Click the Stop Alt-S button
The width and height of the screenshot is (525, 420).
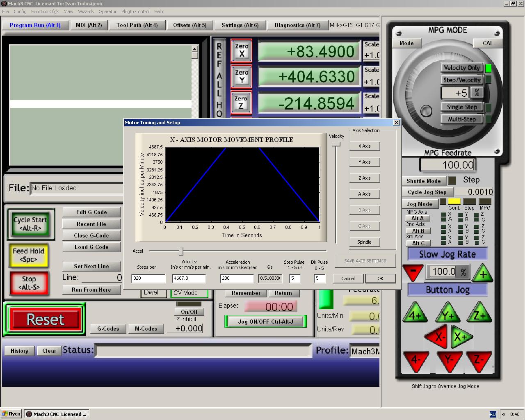click(29, 283)
